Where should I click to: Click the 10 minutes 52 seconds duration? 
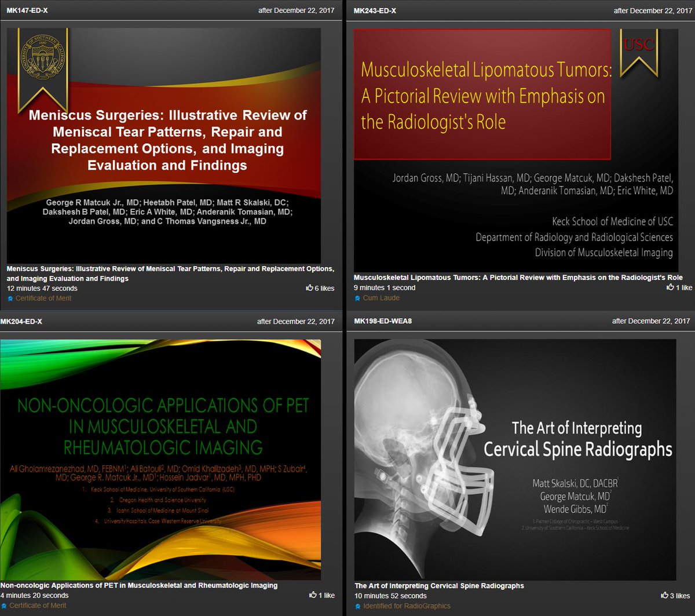(390, 596)
